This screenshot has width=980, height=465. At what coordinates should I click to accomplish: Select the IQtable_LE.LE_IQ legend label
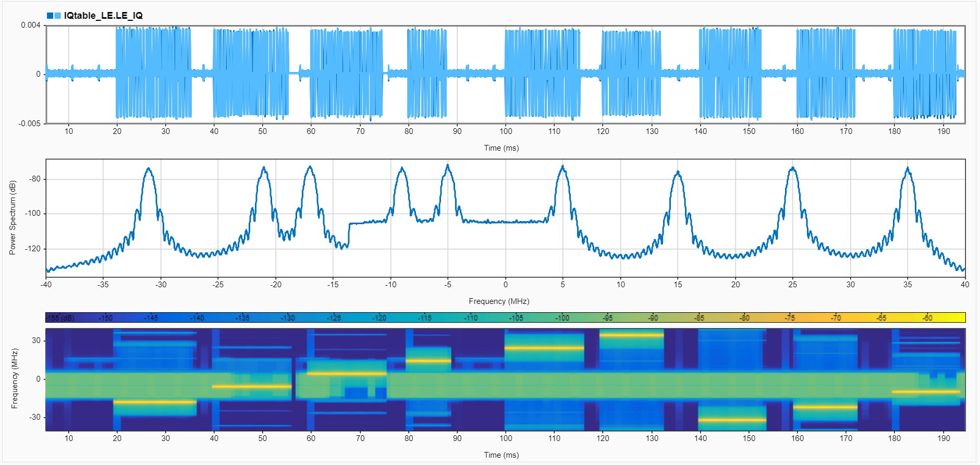click(x=103, y=16)
